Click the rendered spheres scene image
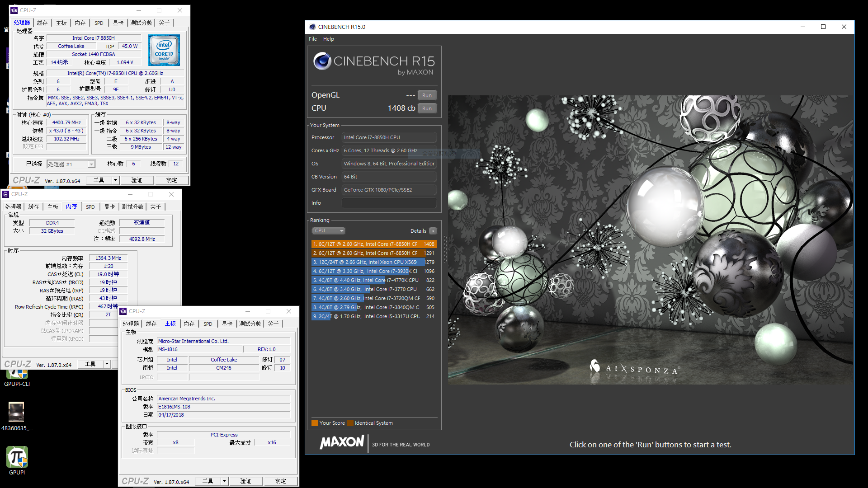Viewport: 868px width, 488px height. (x=651, y=239)
